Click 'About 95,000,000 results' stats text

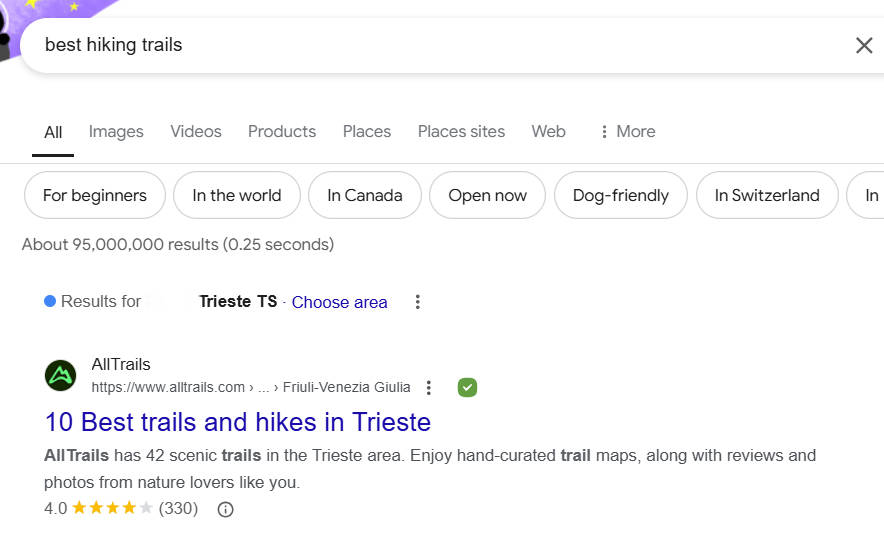click(x=178, y=244)
